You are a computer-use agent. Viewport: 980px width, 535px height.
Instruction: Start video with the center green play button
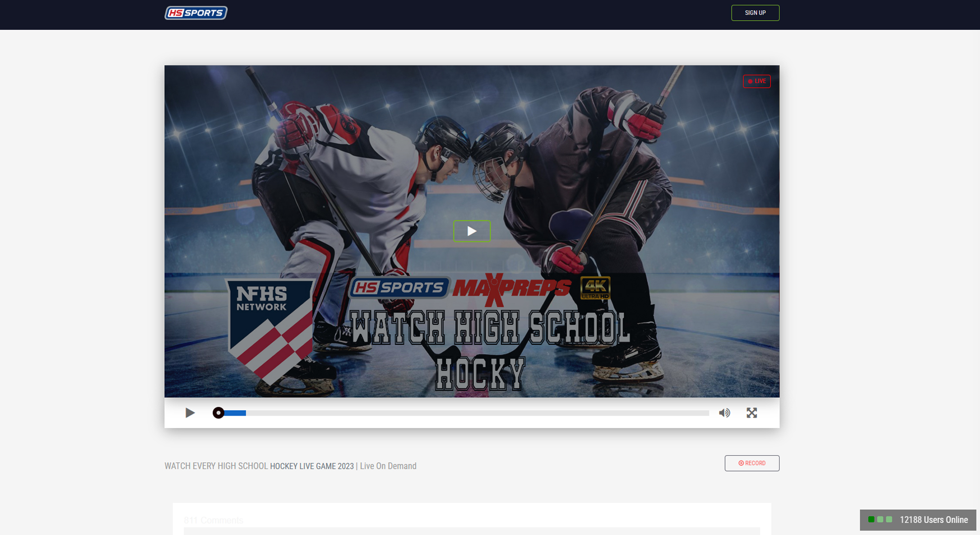(472, 231)
